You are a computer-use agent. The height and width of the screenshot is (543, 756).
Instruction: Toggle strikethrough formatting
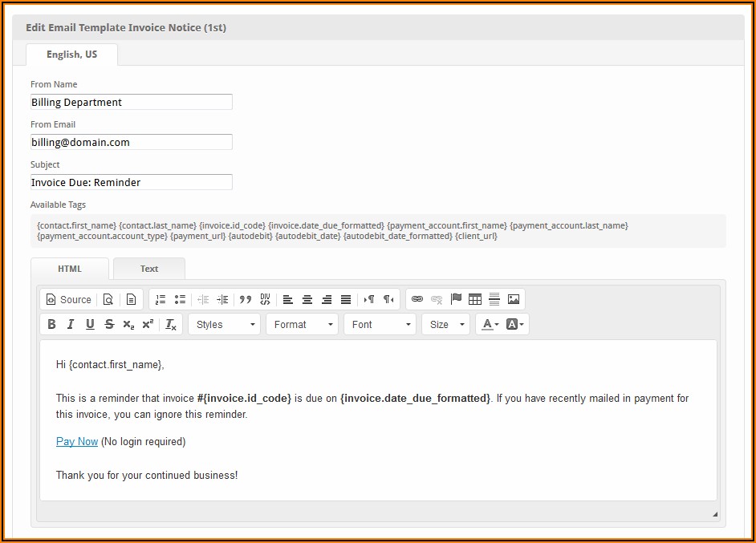point(109,324)
